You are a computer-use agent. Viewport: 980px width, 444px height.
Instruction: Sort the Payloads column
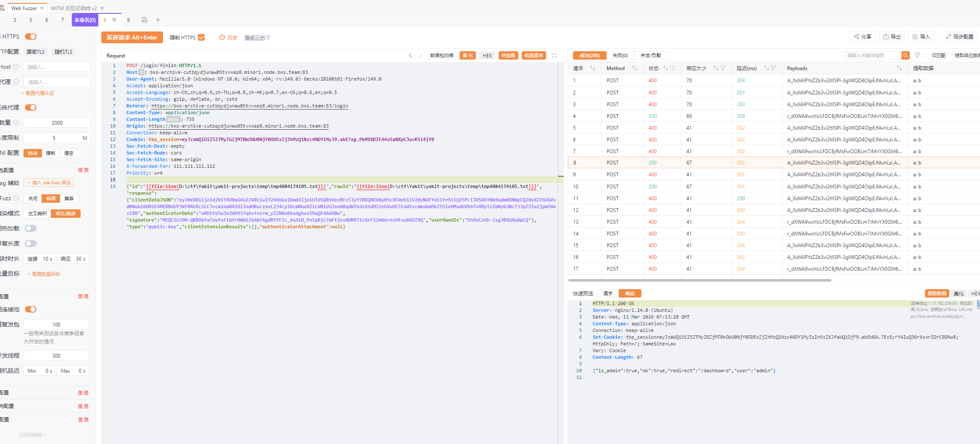click(899, 68)
